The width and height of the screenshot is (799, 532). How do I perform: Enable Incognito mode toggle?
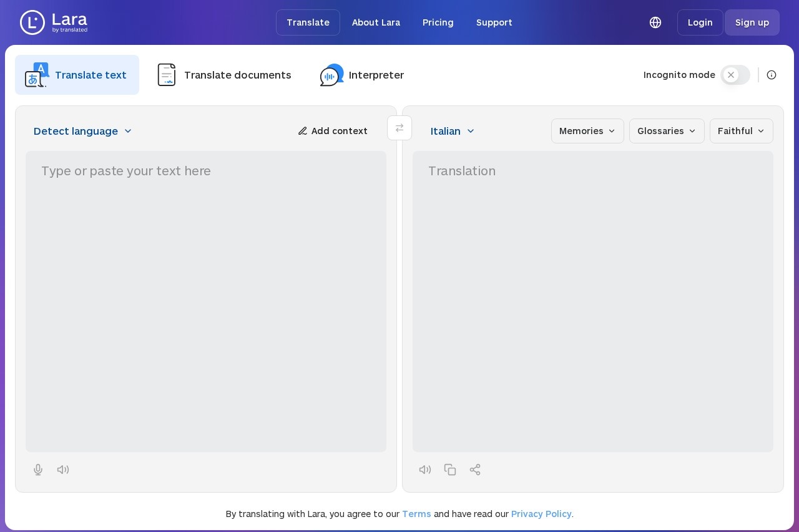point(735,75)
